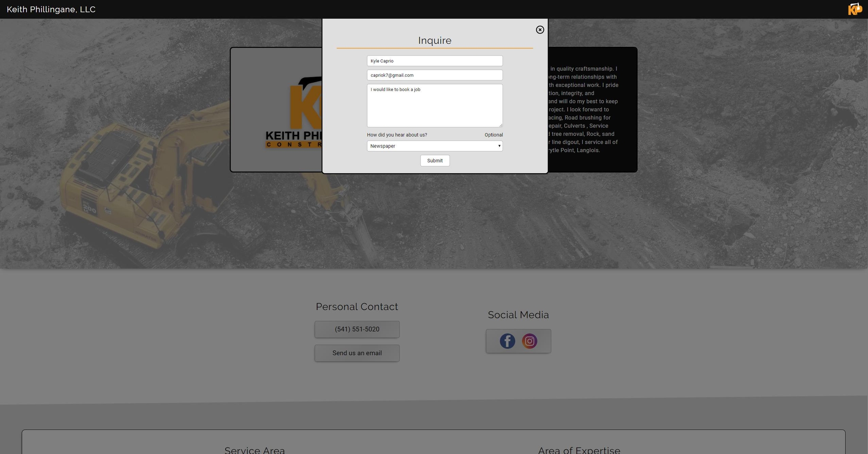Grab the message box resize handle
This screenshot has height=454, width=868.
500,125
